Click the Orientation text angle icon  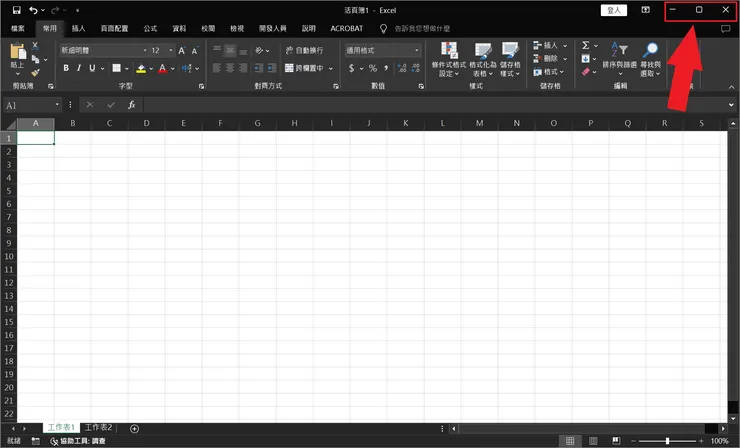click(259, 50)
